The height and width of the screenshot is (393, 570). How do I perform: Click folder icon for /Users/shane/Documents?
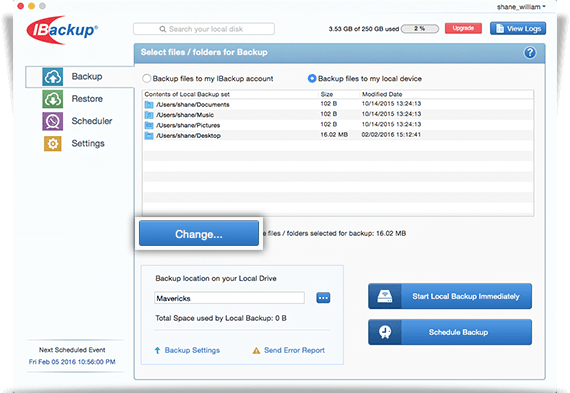(x=149, y=105)
